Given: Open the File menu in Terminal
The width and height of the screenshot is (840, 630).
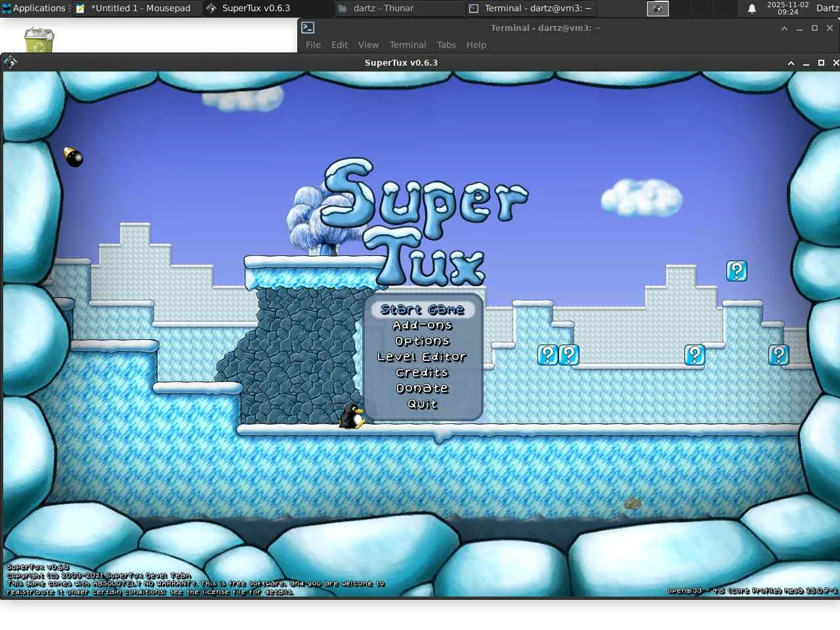Looking at the screenshot, I should point(313,45).
